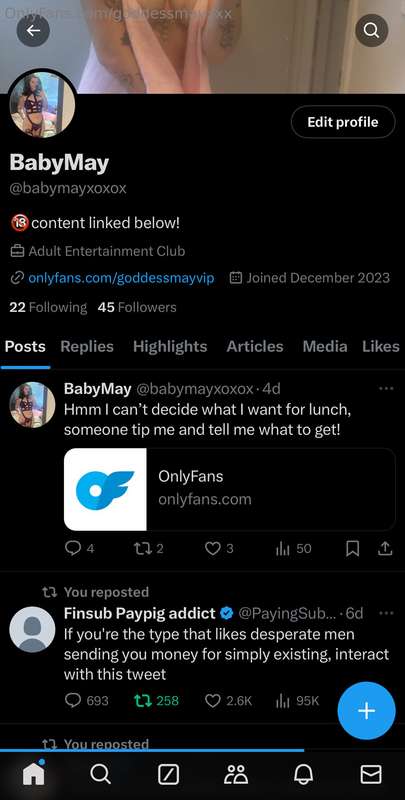Open the Grok slash icon
The width and height of the screenshot is (405, 800).
pos(168,775)
